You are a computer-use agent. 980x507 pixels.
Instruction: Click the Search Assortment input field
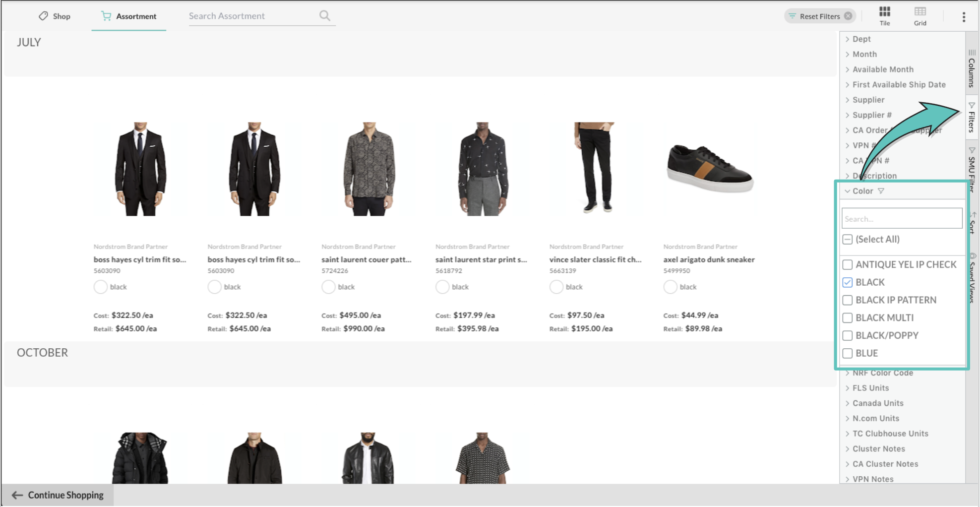point(252,16)
